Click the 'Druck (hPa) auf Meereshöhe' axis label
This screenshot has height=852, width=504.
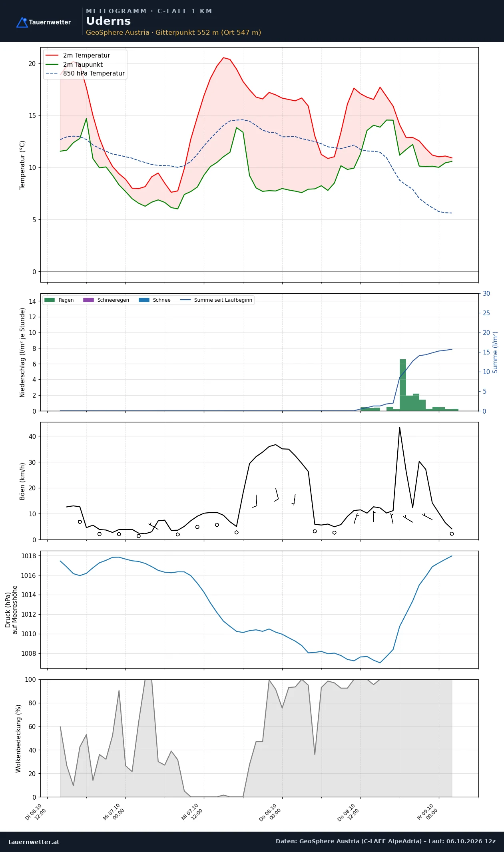11,610
